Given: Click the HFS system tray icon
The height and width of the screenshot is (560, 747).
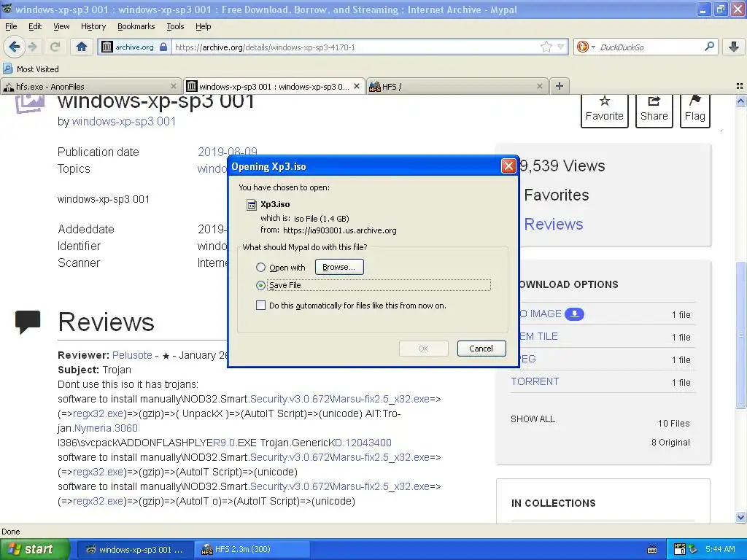Looking at the screenshot, I should coord(680,549).
